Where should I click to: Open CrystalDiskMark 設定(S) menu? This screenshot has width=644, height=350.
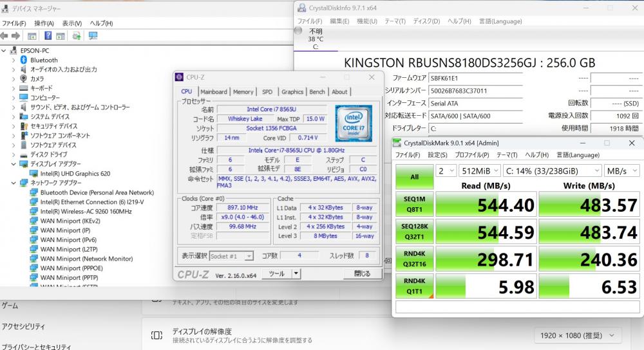[x=437, y=154]
